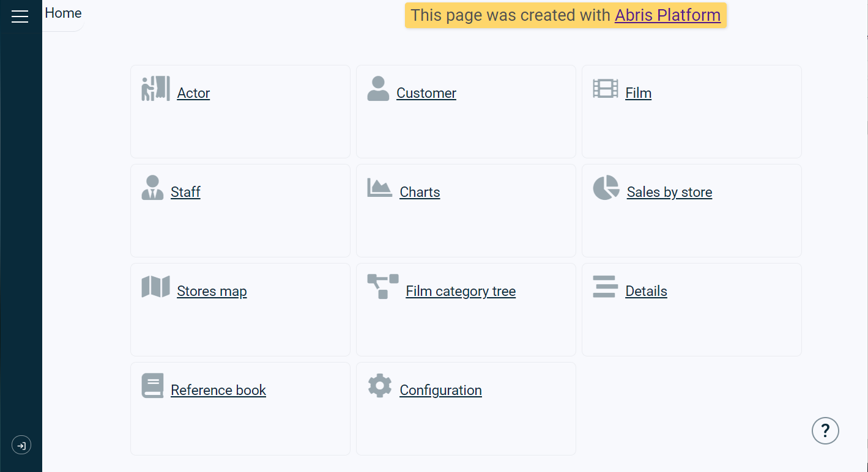868x472 pixels.
Task: Click the Film category tree hierarchy icon
Action: tap(382, 287)
